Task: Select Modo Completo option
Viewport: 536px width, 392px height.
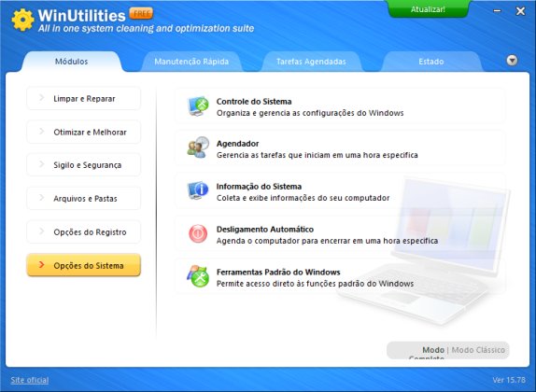Action: pos(428,353)
